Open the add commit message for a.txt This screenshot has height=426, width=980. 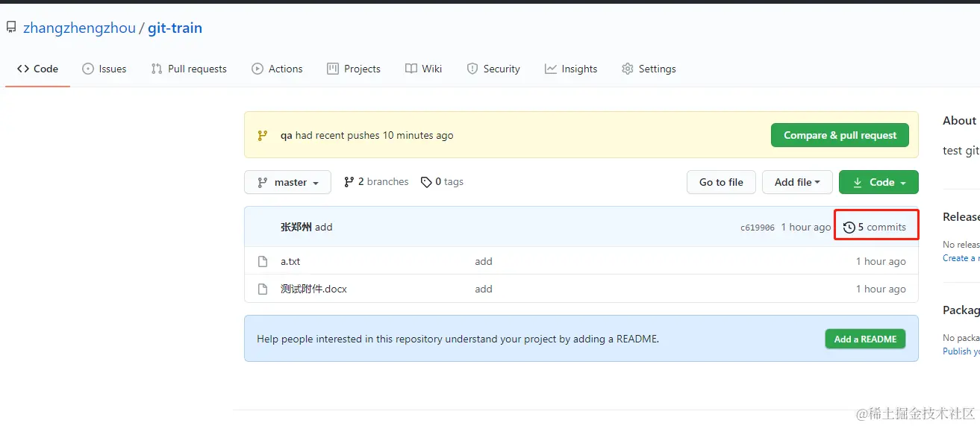click(x=484, y=262)
